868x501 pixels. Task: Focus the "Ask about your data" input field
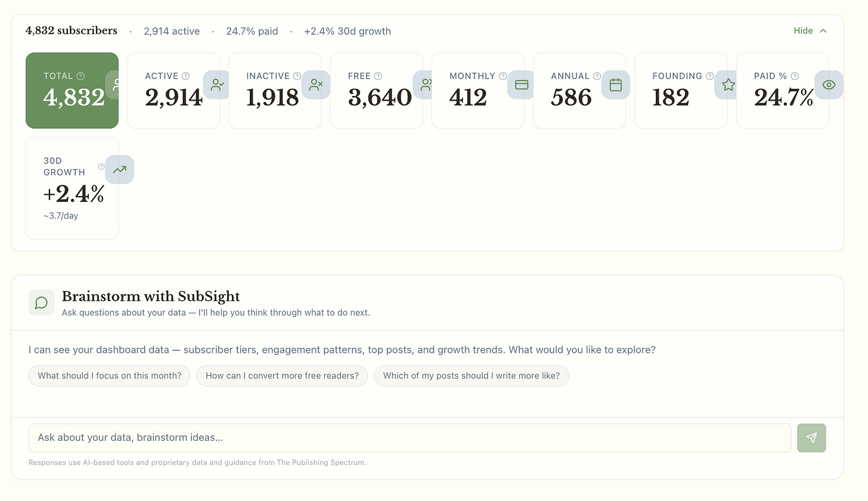[410, 438]
